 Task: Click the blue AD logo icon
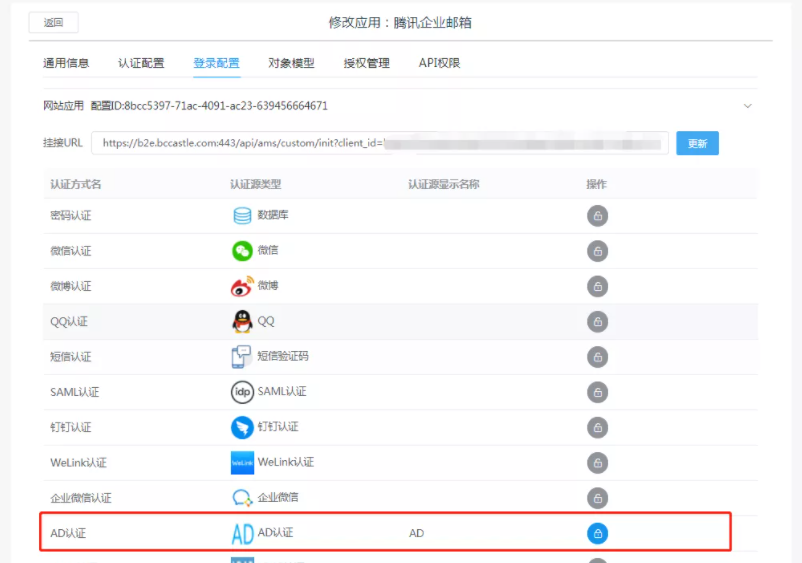click(x=242, y=533)
